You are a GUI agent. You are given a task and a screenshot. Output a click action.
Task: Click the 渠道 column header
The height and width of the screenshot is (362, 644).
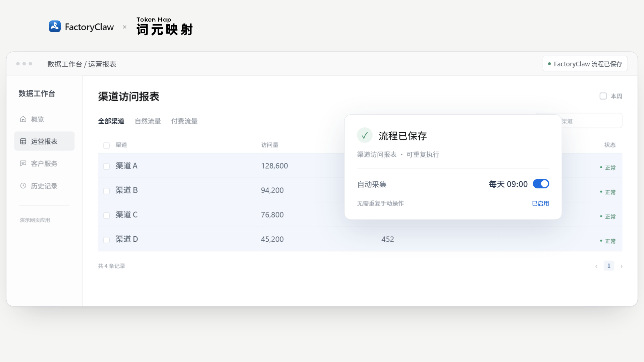pyautogui.click(x=121, y=145)
